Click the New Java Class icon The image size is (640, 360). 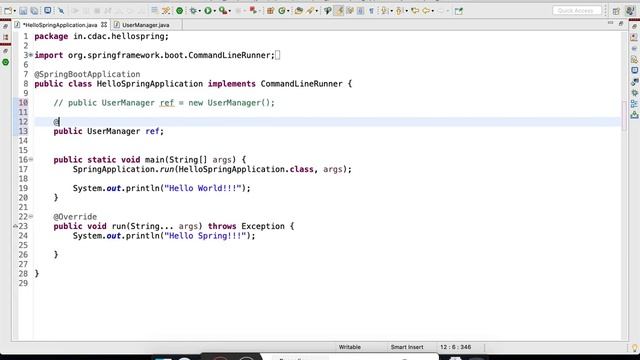(282, 11)
